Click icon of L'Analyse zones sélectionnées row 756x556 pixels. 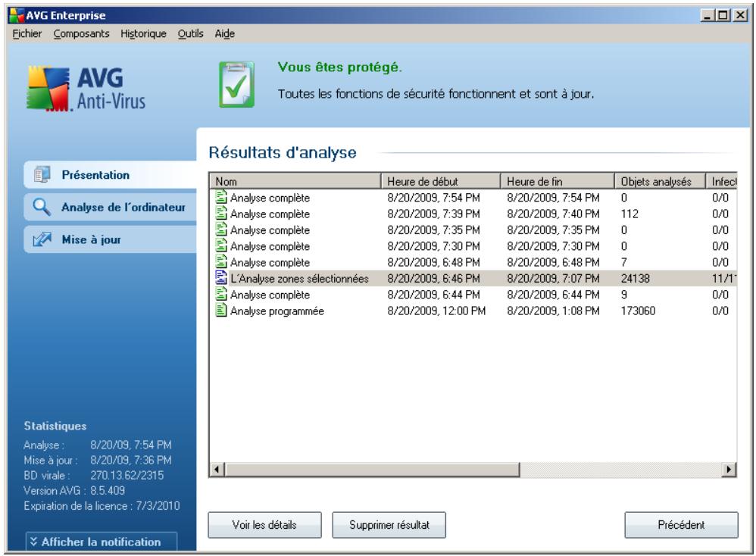coord(221,278)
